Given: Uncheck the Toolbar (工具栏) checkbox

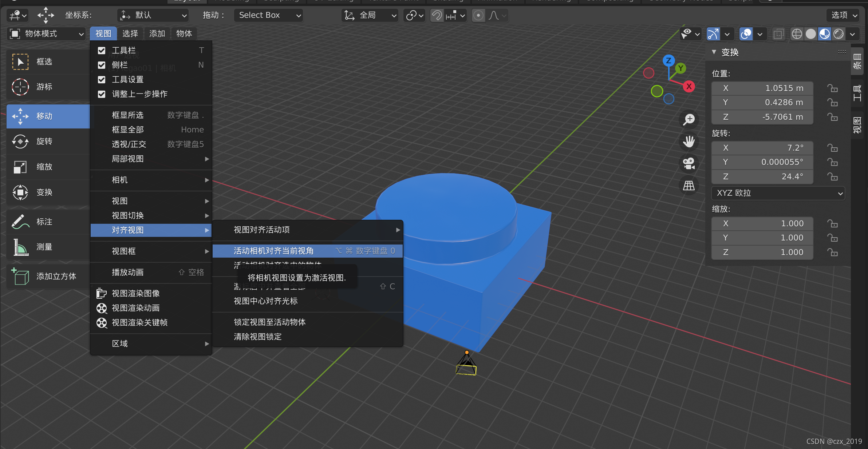Looking at the screenshot, I should pos(102,51).
